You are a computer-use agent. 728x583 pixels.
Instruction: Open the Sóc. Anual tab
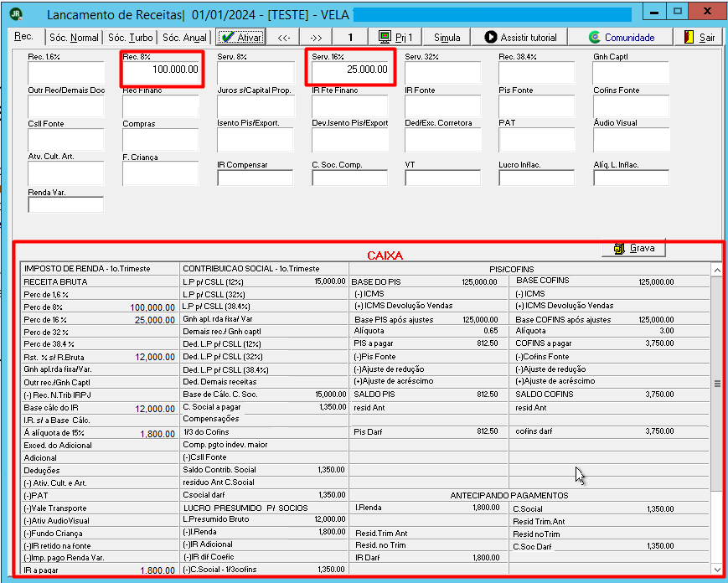point(184,38)
